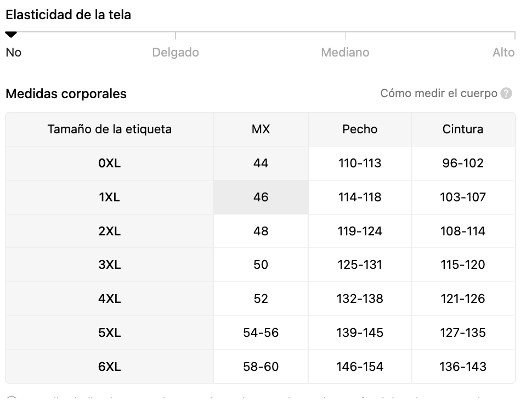Viewport: 532px width, 406px height.
Task: Click the Tamaño de la etiqueta header
Action: pos(110,129)
